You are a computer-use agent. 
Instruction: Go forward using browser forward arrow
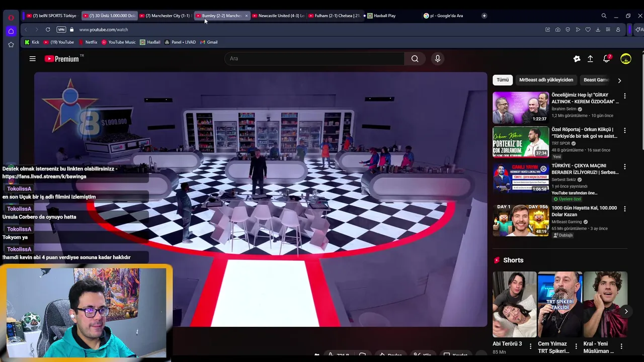[36, 30]
